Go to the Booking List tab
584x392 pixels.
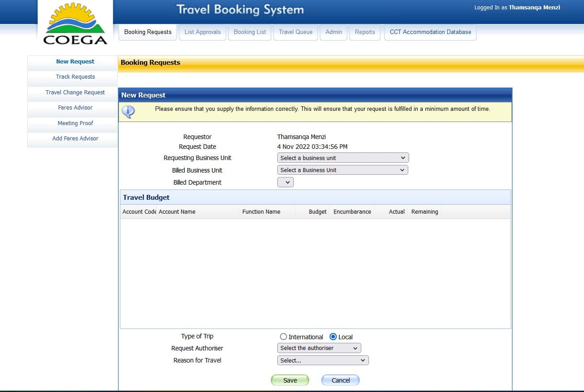click(x=250, y=32)
